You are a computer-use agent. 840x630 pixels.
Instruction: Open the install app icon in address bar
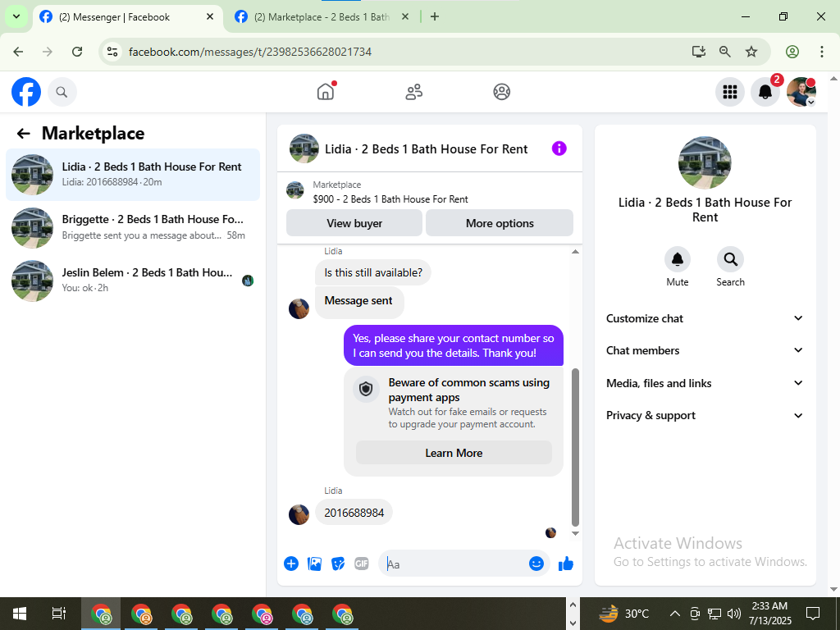(699, 52)
